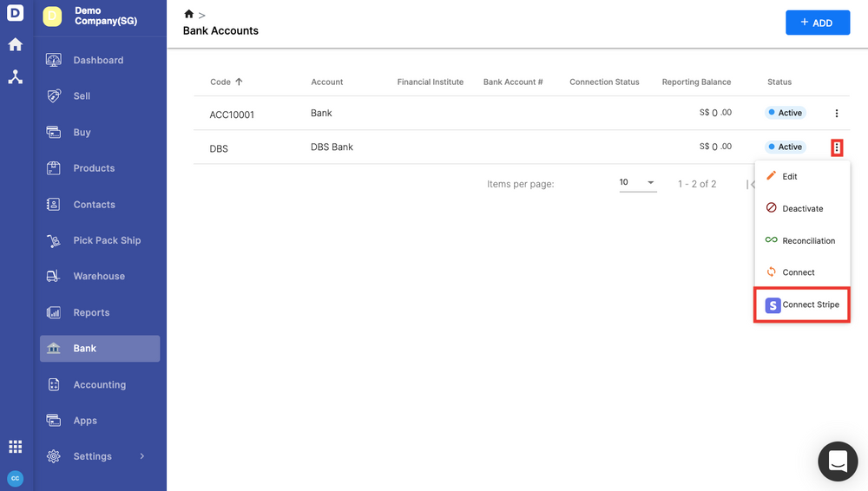
Task: Sort by Code column arrow
Action: pos(239,82)
